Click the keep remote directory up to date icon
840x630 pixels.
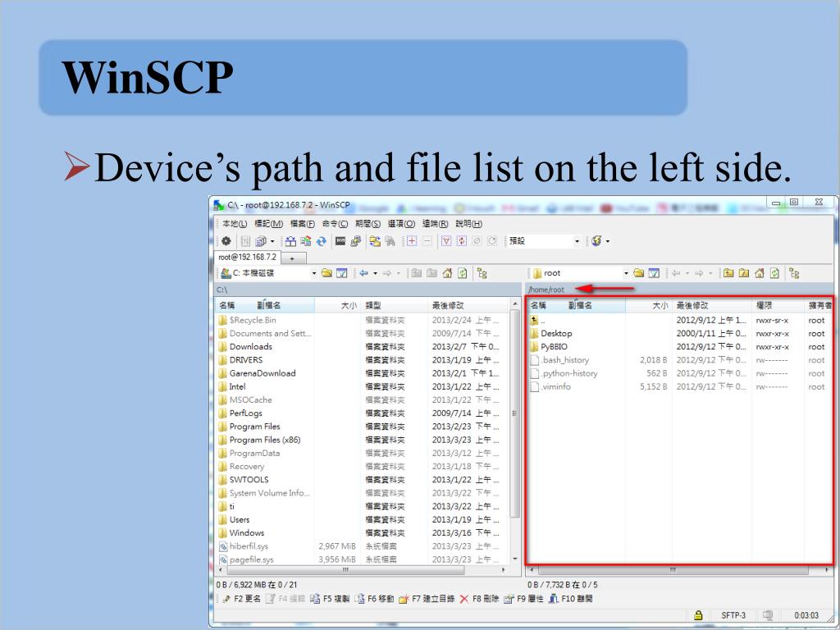coord(306,241)
